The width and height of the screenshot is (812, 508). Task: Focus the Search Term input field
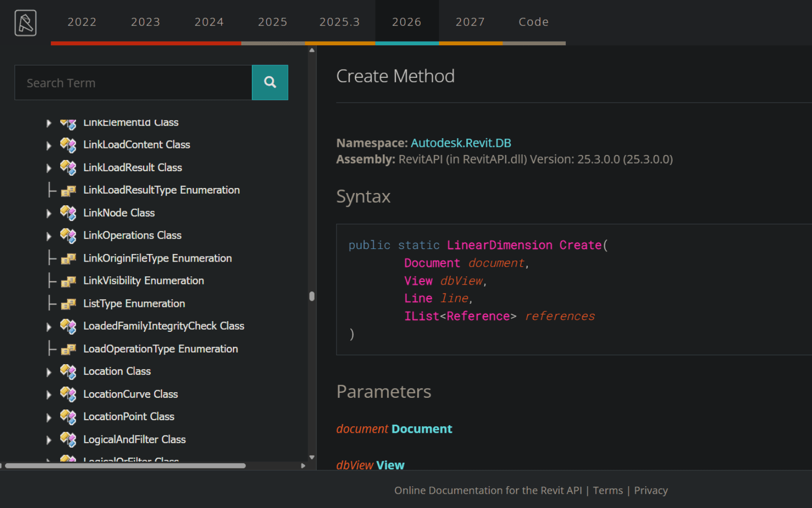(133, 82)
